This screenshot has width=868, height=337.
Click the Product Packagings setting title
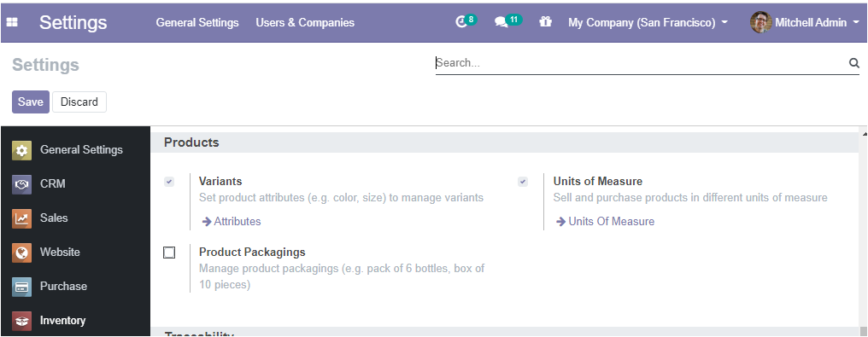click(252, 252)
